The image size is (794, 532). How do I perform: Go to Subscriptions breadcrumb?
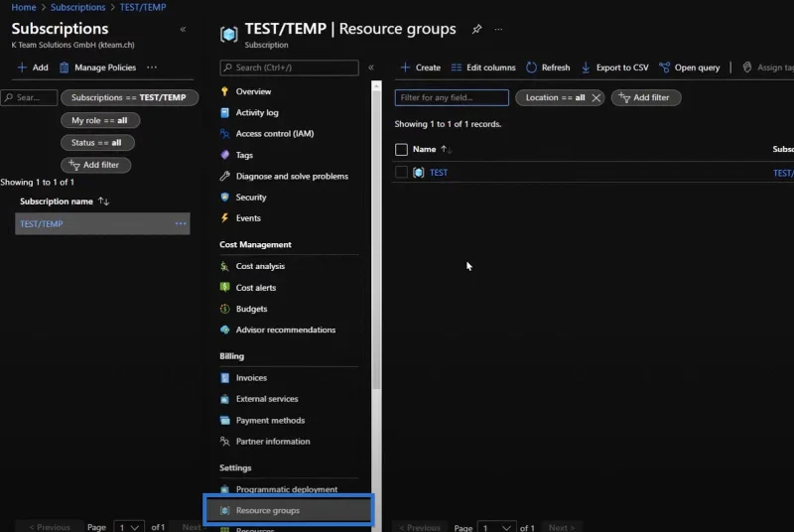78,7
